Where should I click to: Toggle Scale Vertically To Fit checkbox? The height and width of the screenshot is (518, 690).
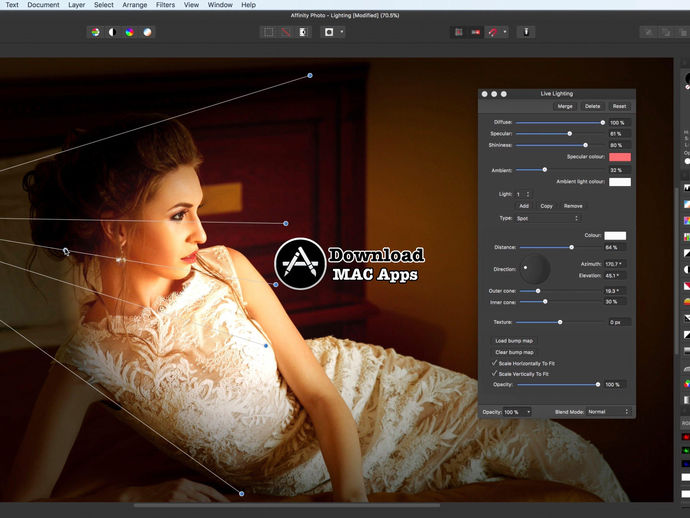494,374
